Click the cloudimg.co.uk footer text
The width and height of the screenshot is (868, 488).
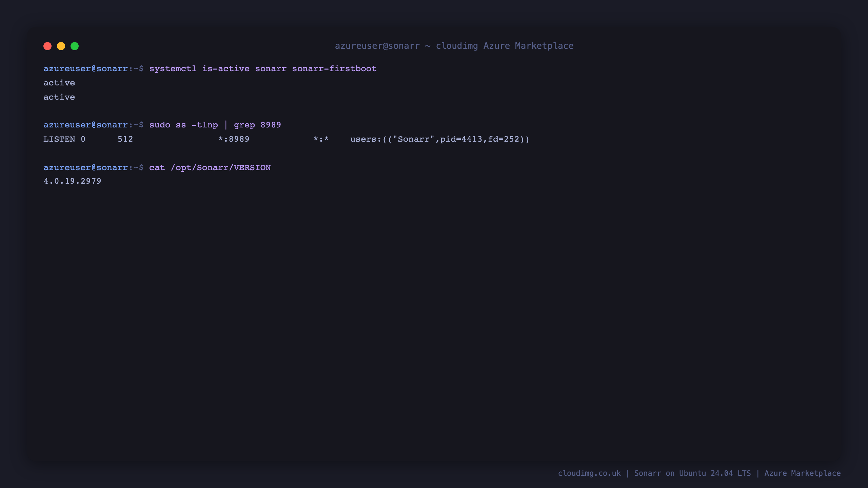click(x=589, y=473)
